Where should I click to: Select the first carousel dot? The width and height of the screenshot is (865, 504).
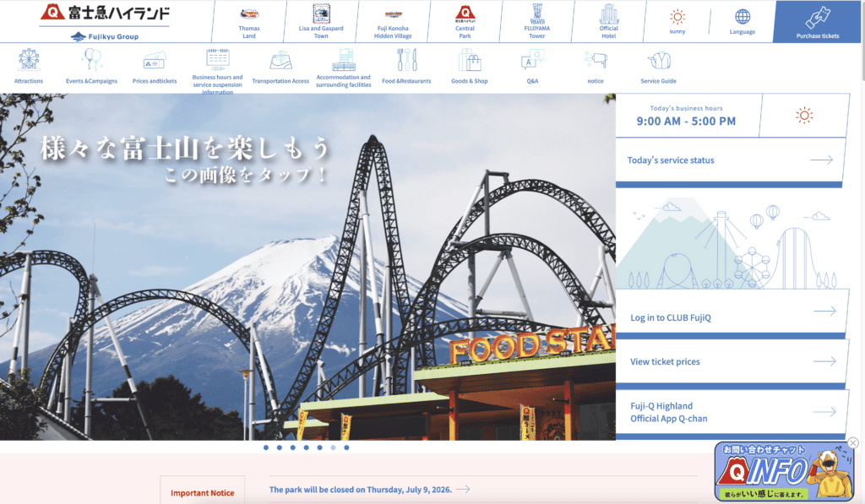[266, 447]
